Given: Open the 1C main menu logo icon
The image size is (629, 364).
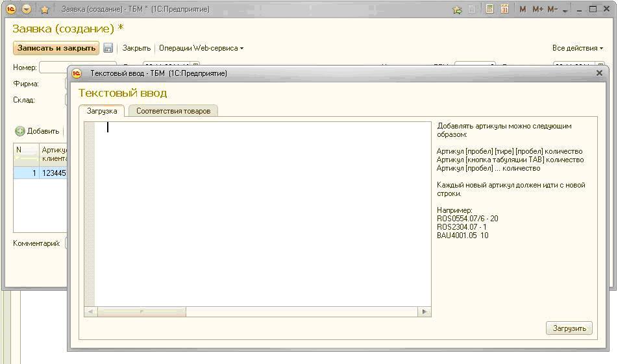Looking at the screenshot, I should pos(11,9).
